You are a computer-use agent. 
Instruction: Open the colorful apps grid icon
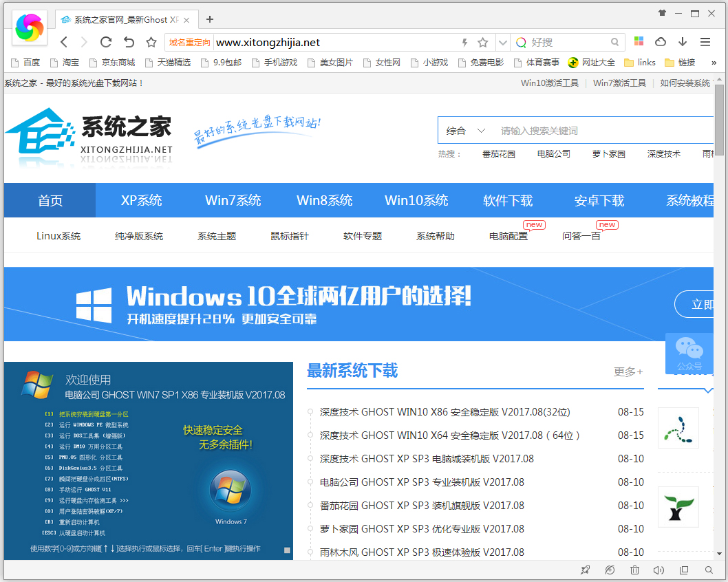(x=639, y=41)
